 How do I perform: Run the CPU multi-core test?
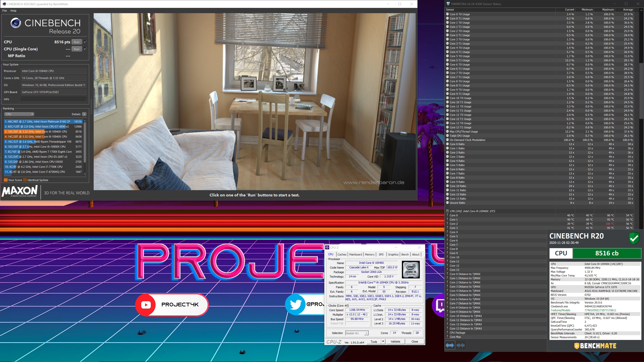tap(77, 42)
